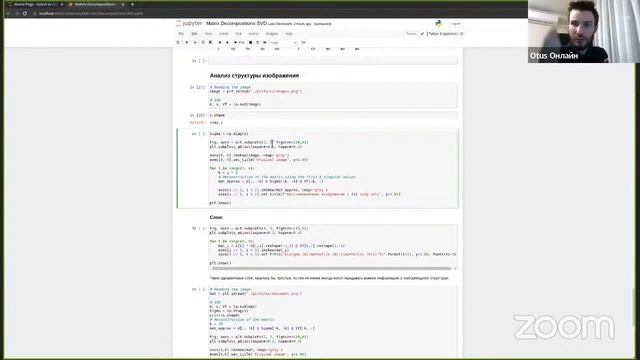This screenshot has height=360, width=640.
Task: Click the pencil edit-mode indicator icon
Action: [x=422, y=34]
